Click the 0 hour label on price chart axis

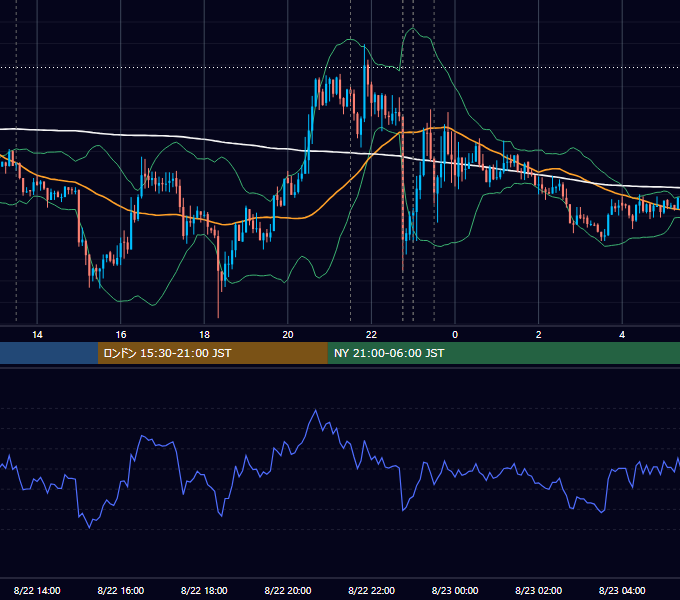[x=455, y=335]
